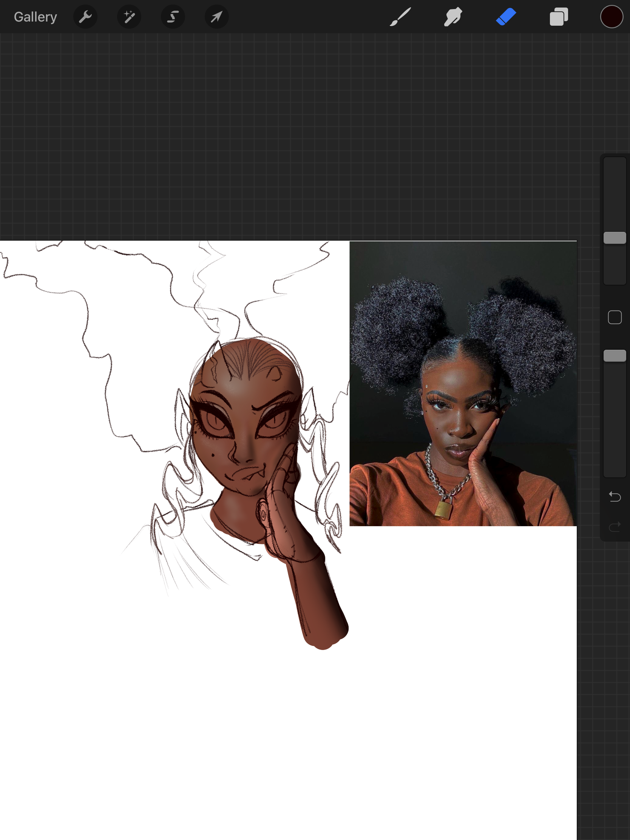Redo the last undone action
The height and width of the screenshot is (840, 630).
point(615,527)
